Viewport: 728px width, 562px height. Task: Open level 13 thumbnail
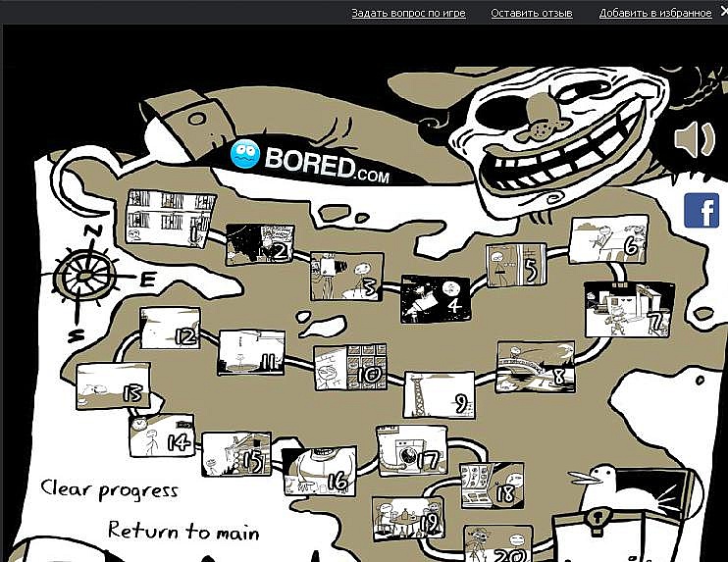pyautogui.click(x=113, y=386)
